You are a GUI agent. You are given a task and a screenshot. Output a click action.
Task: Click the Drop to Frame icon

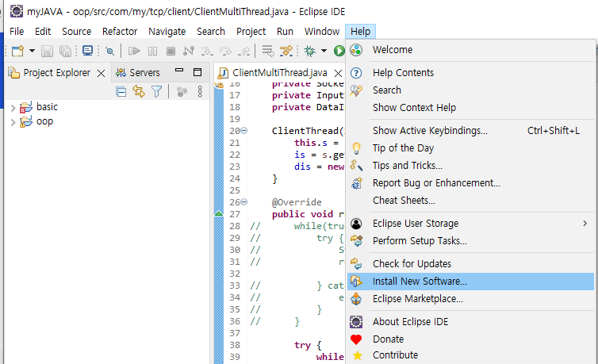tap(268, 51)
